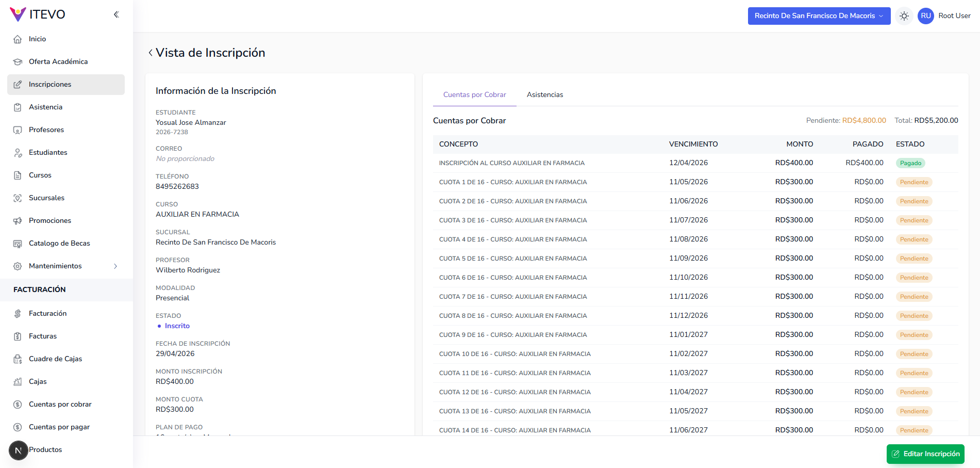The height and width of the screenshot is (468, 980).
Task: Click the ITEVO logo icon
Action: coord(18,14)
